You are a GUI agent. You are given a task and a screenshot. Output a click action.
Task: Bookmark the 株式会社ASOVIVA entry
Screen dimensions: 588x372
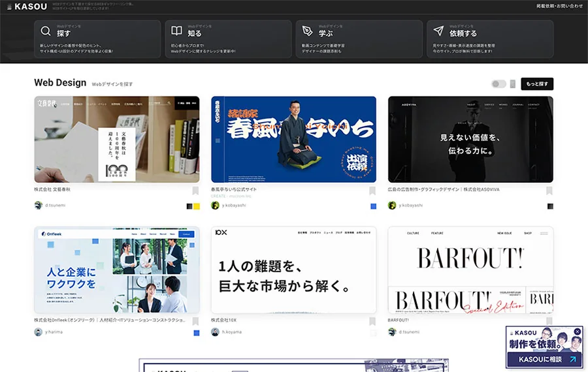(x=549, y=191)
